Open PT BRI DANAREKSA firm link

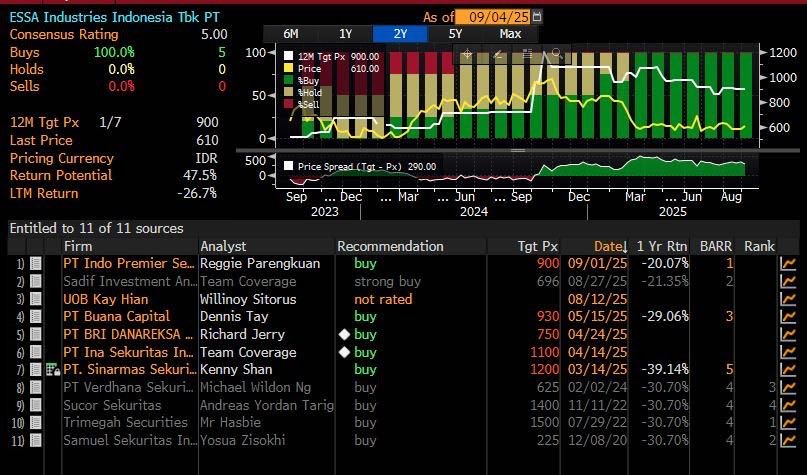click(x=128, y=335)
